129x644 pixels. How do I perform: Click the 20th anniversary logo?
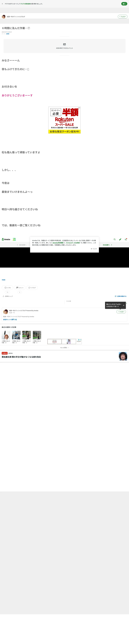coord(14,239)
